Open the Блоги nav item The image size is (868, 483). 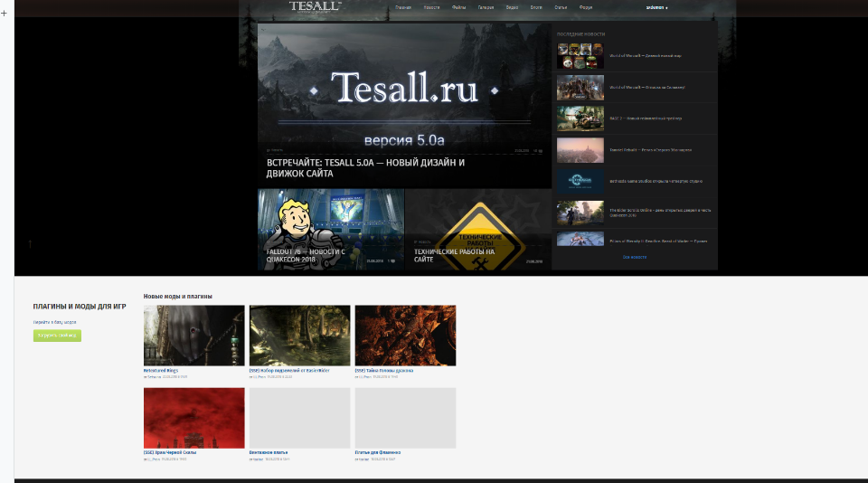pyautogui.click(x=536, y=8)
